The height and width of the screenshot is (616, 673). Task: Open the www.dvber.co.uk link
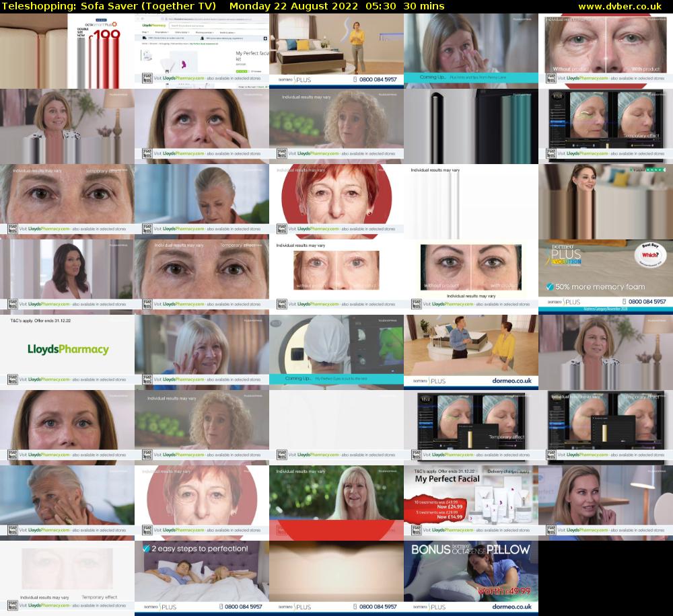click(620, 6)
